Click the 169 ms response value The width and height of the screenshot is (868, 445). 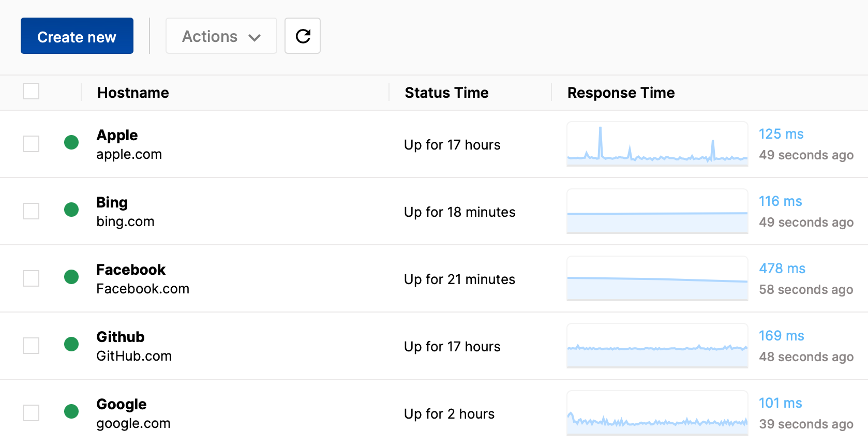point(781,336)
